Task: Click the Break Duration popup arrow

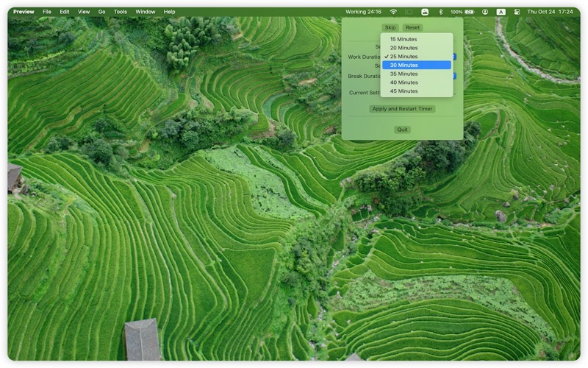Action: pyautogui.click(x=454, y=77)
